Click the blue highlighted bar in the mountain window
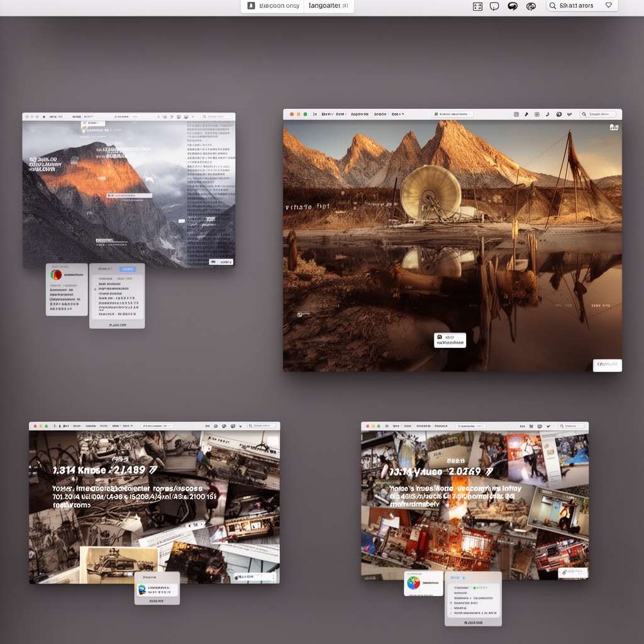 click(130, 196)
